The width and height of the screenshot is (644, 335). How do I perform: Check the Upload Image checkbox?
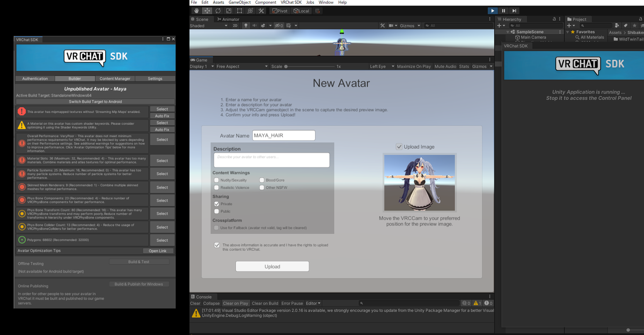pyautogui.click(x=399, y=147)
